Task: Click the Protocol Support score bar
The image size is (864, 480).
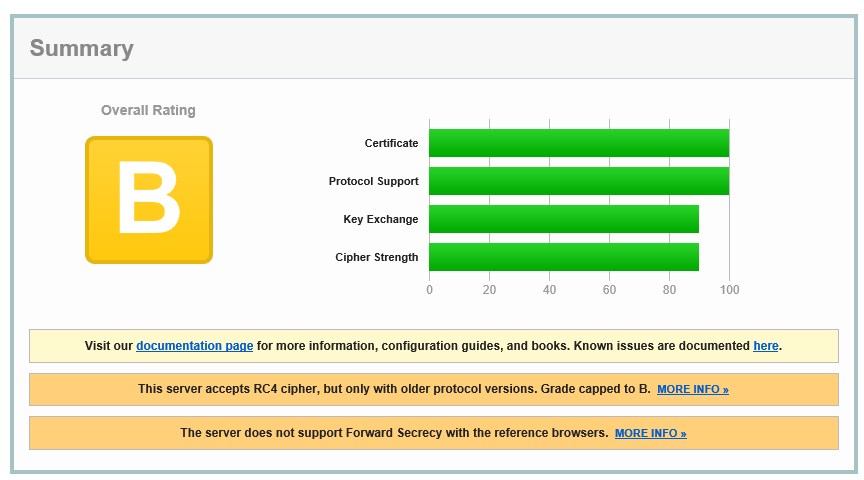Action: [579, 181]
